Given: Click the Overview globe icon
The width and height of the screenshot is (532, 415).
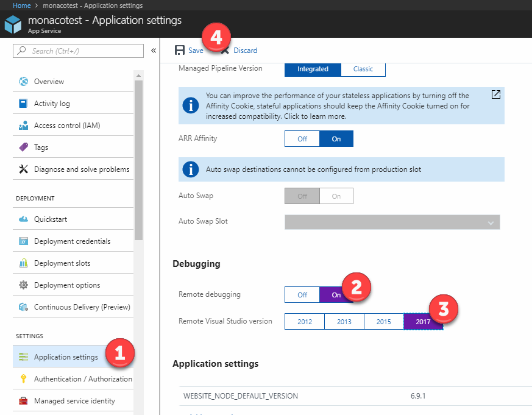Looking at the screenshot, I should click(x=23, y=82).
